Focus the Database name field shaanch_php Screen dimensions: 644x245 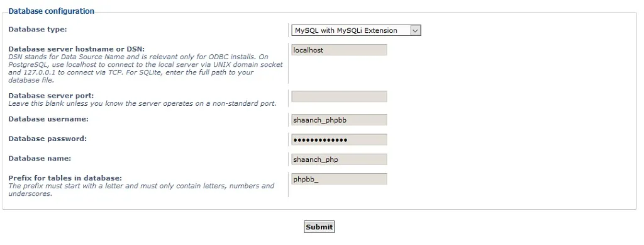point(339,159)
